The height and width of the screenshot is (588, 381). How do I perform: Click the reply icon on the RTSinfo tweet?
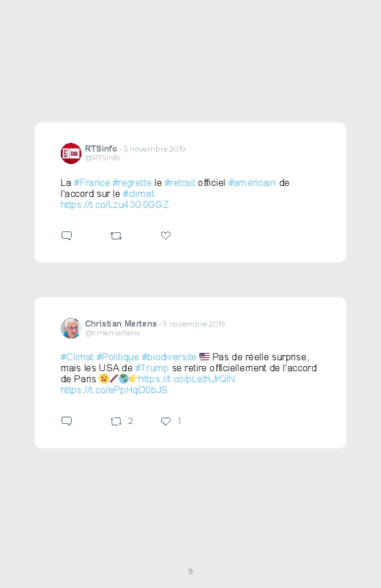(x=67, y=236)
